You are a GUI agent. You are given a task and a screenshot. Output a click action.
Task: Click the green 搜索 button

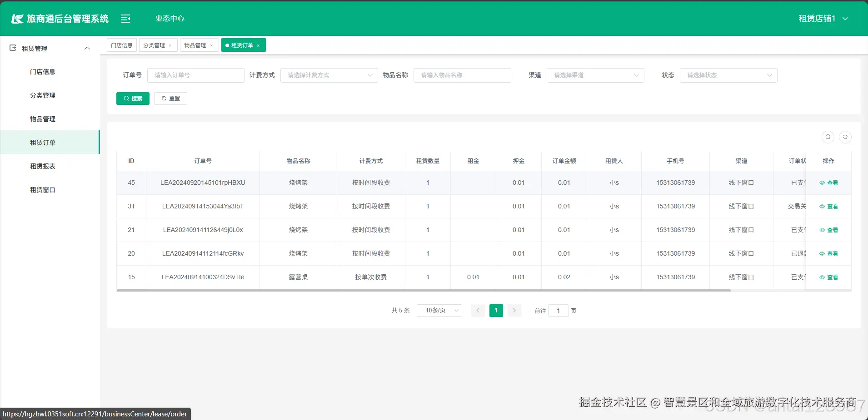tap(133, 99)
